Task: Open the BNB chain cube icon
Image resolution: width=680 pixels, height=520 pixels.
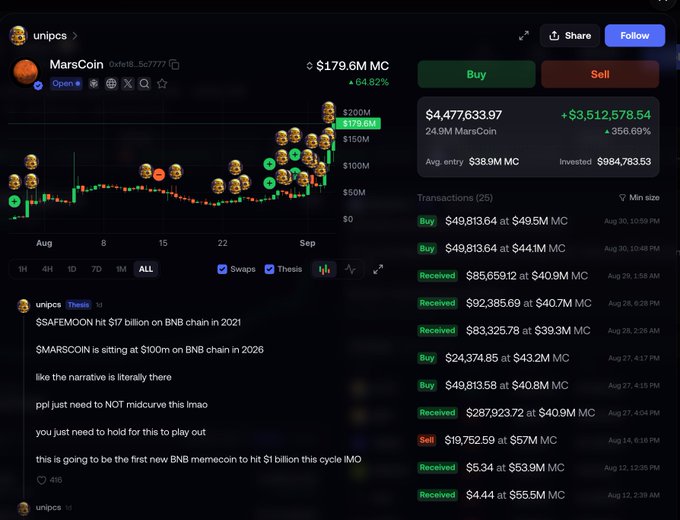Action: pos(94,84)
